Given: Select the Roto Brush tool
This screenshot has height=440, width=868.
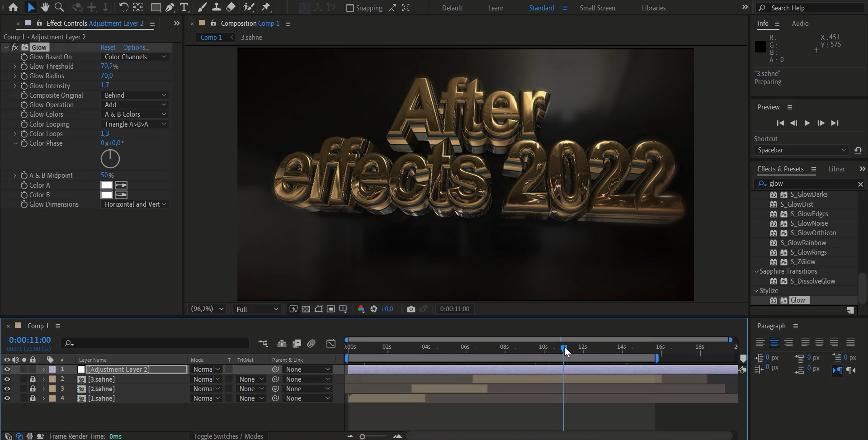Looking at the screenshot, I should (249, 7).
